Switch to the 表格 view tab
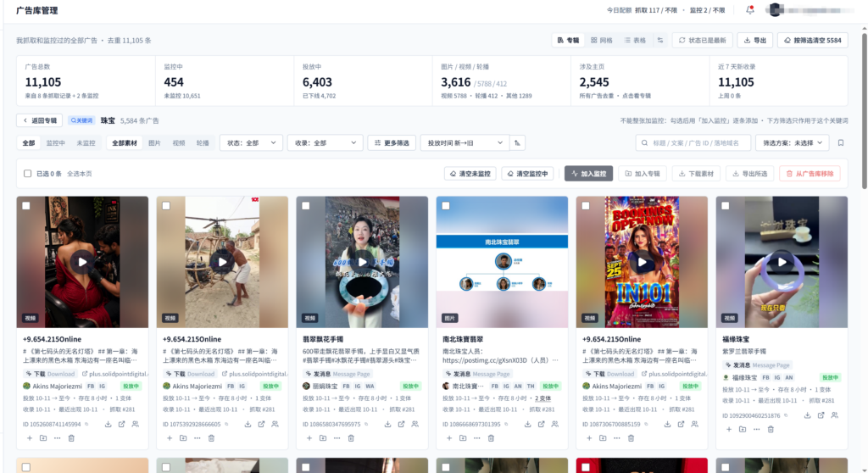The height and width of the screenshot is (473, 868). coord(635,41)
